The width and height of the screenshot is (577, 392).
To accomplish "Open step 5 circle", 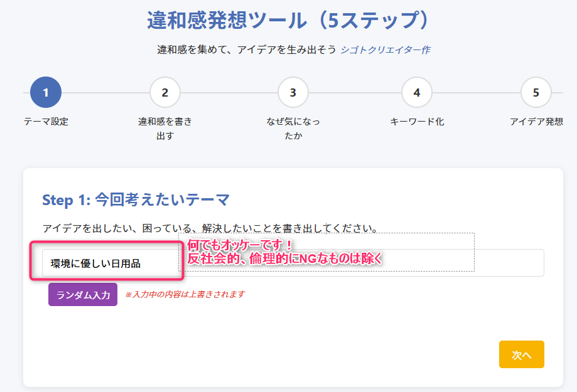I will tap(536, 93).
